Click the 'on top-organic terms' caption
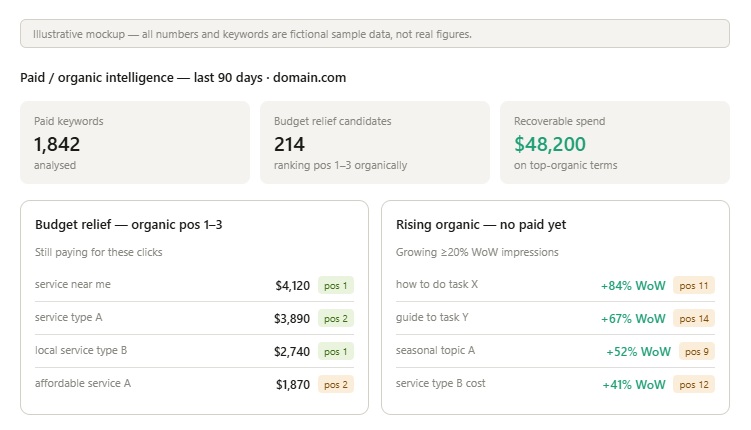 click(566, 165)
